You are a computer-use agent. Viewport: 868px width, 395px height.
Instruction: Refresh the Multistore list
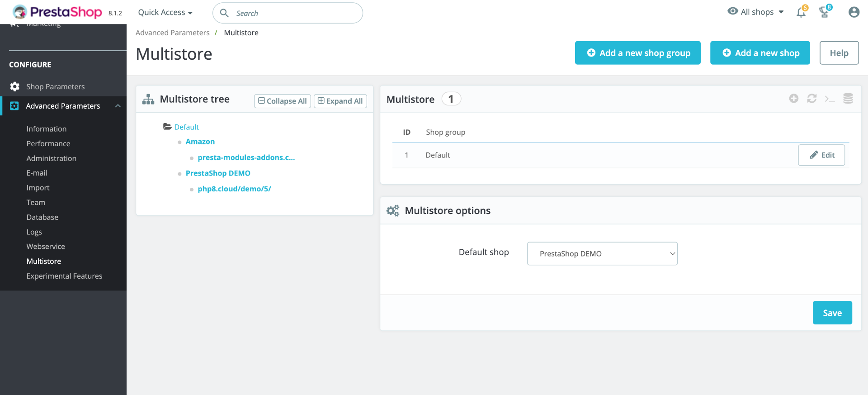tap(811, 99)
